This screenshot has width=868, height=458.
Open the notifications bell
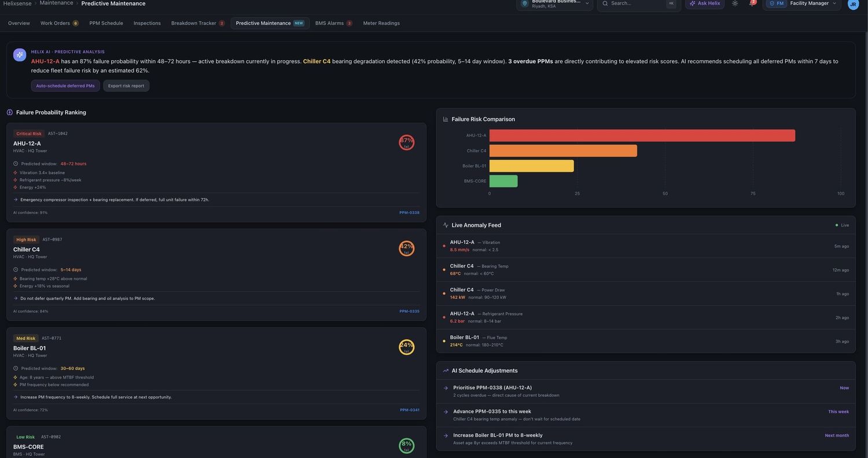tap(752, 3)
